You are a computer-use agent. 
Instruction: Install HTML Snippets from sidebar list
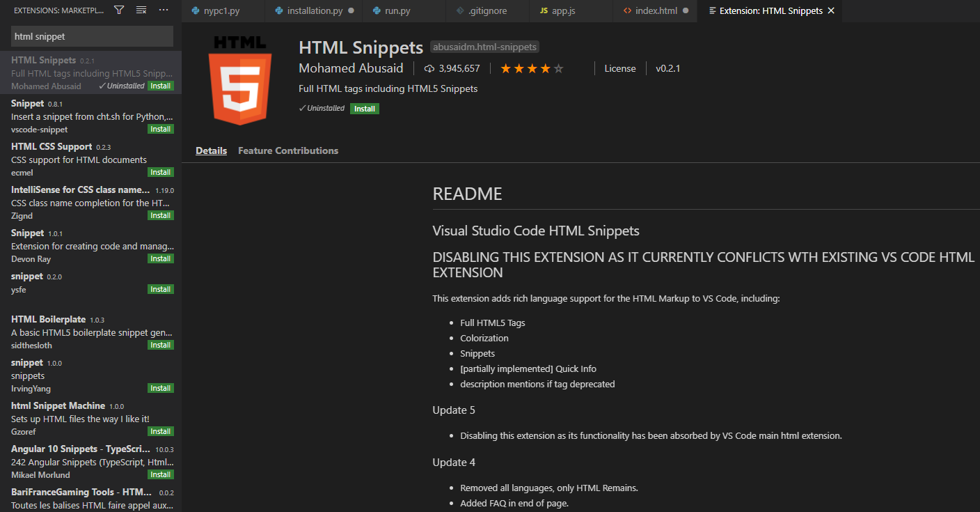[x=161, y=86]
